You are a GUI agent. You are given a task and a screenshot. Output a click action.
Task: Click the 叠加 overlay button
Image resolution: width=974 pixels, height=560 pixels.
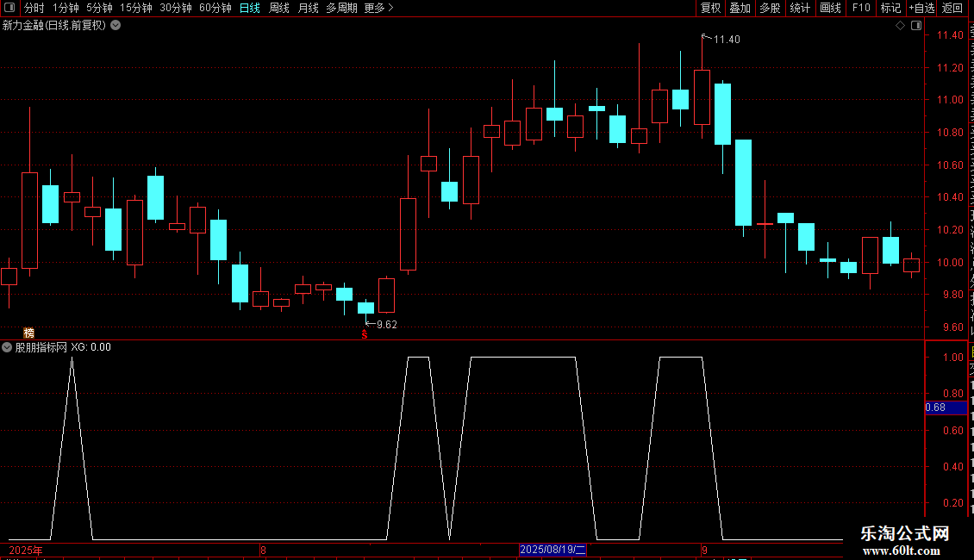click(740, 8)
